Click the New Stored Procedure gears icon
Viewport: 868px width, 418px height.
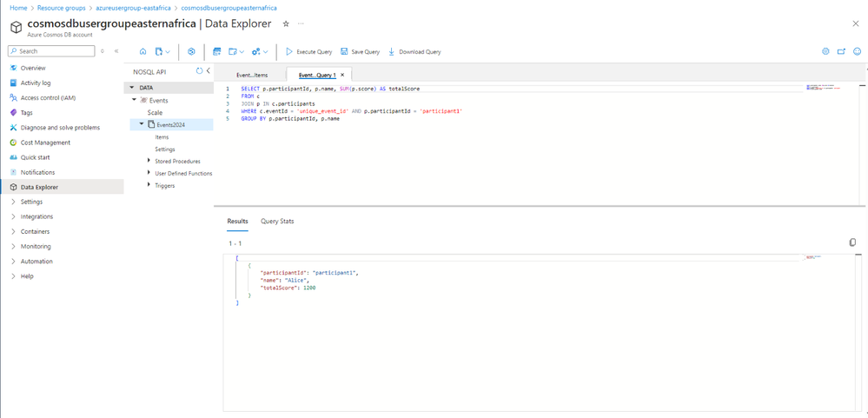(x=255, y=51)
